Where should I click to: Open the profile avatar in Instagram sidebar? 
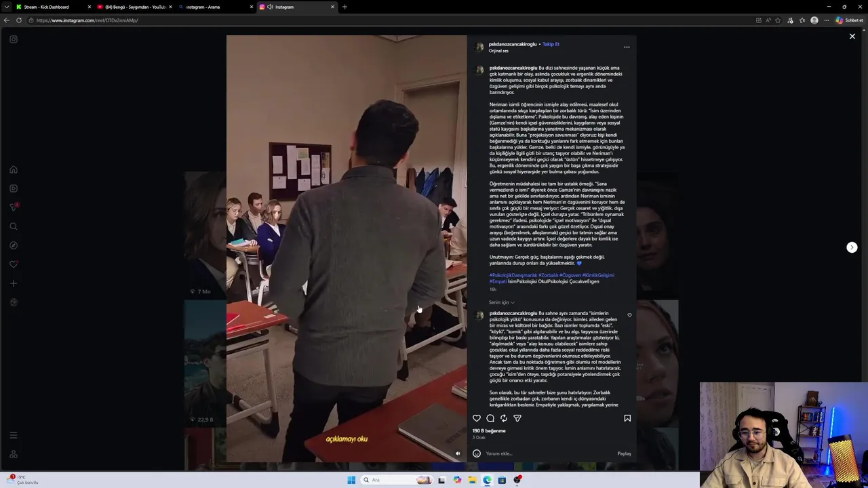point(14,302)
